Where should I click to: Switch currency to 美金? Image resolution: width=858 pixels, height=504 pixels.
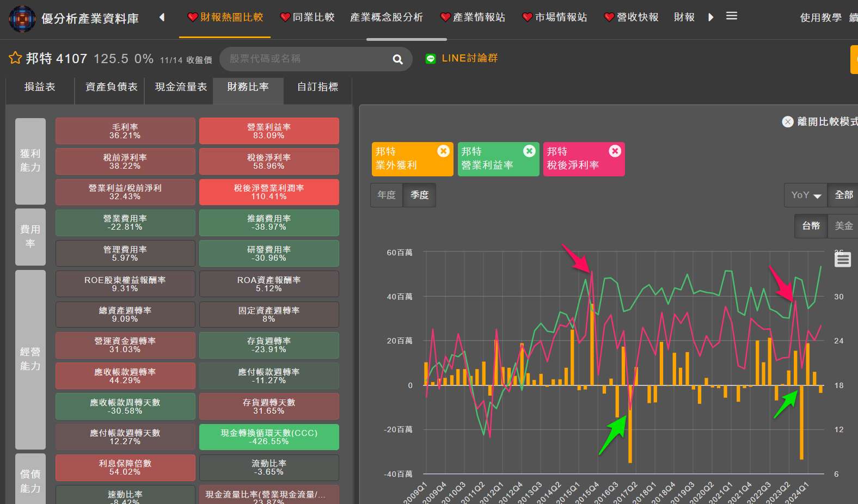[x=843, y=226]
